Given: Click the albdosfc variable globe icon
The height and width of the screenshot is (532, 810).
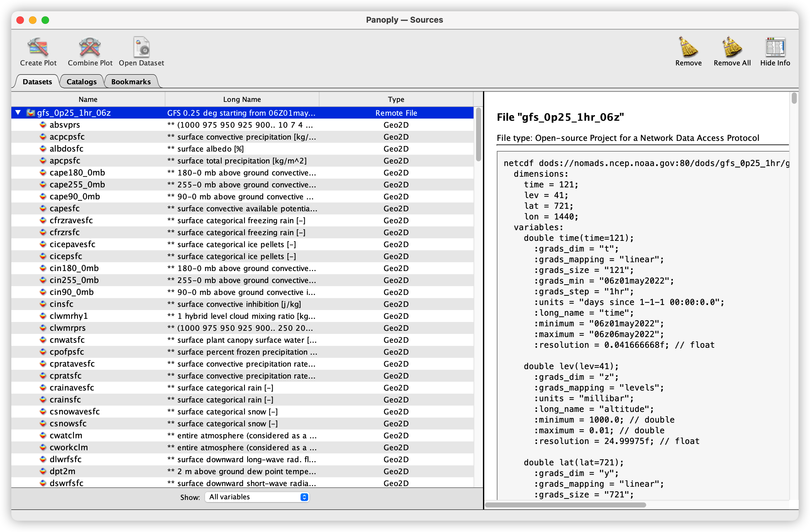Looking at the screenshot, I should click(x=43, y=149).
